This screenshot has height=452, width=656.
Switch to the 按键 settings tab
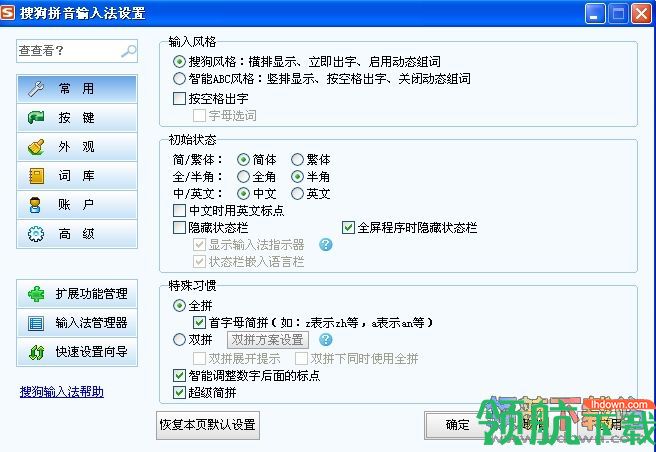pos(77,118)
